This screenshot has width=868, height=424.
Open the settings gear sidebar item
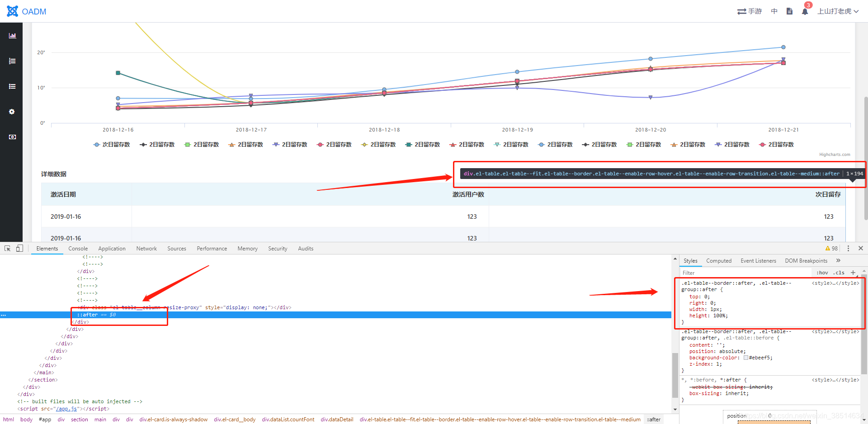(12, 111)
